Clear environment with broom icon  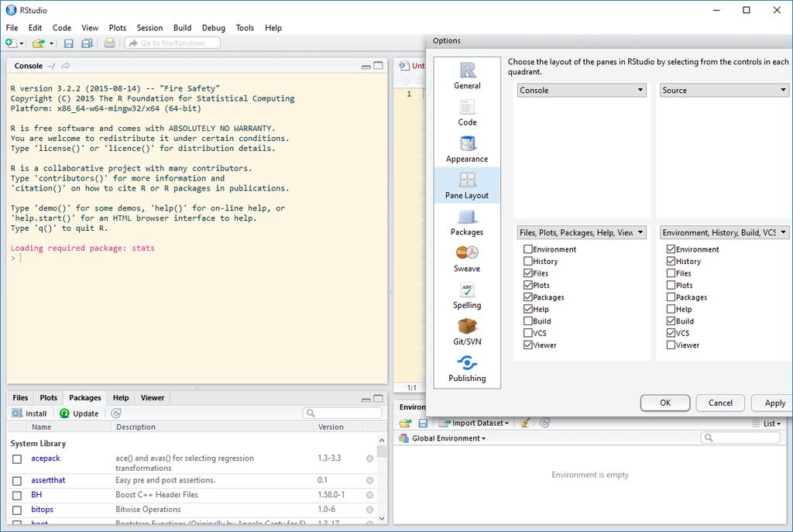(x=526, y=423)
